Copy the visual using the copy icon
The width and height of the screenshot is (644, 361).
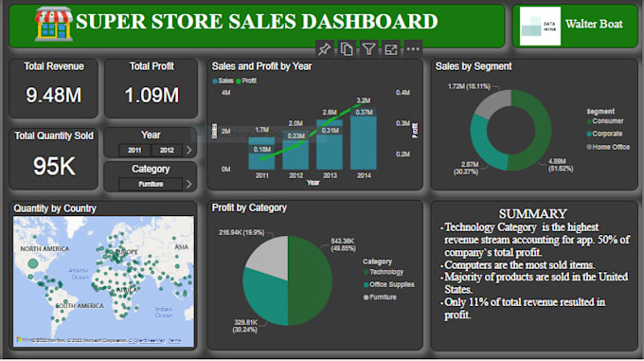(347, 49)
